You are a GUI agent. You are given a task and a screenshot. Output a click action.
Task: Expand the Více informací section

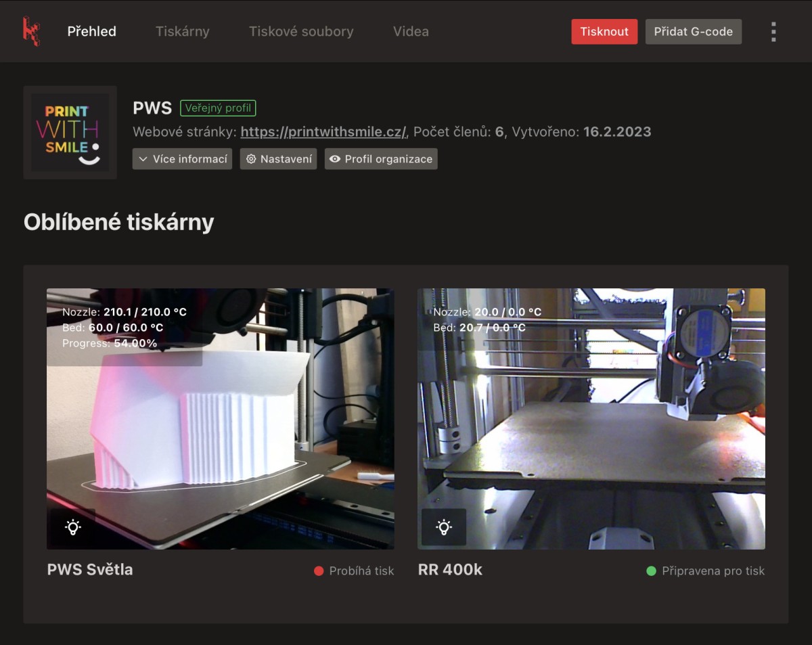tap(182, 159)
